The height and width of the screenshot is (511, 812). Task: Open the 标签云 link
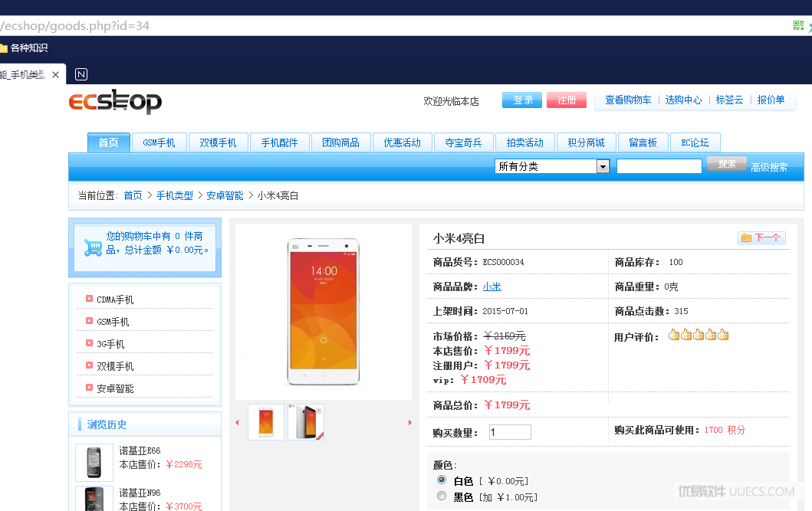730,100
